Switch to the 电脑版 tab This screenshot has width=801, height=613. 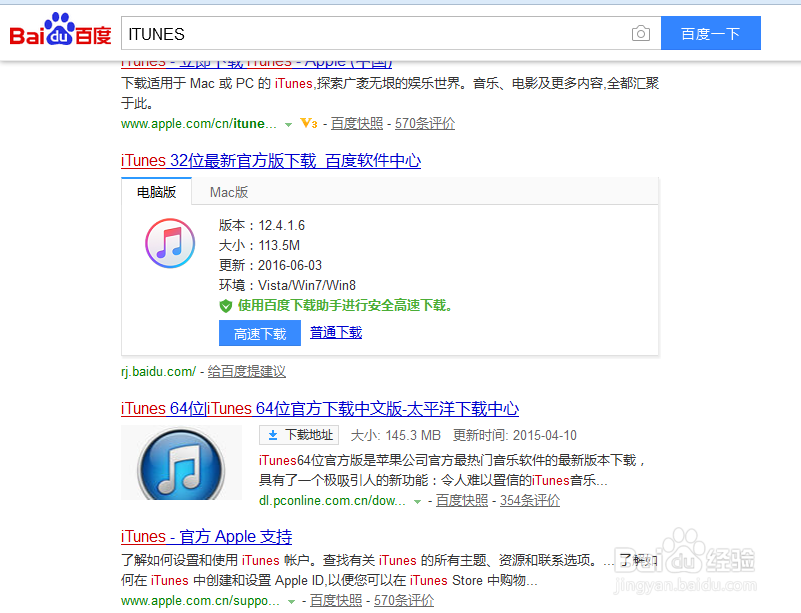(x=156, y=192)
